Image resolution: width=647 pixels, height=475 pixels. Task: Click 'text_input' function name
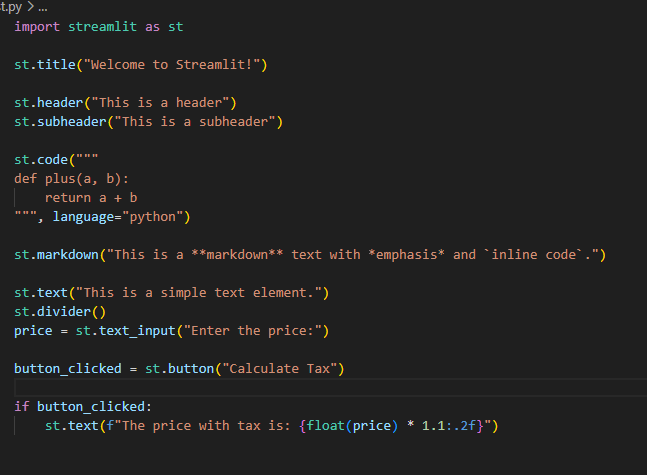137,331
